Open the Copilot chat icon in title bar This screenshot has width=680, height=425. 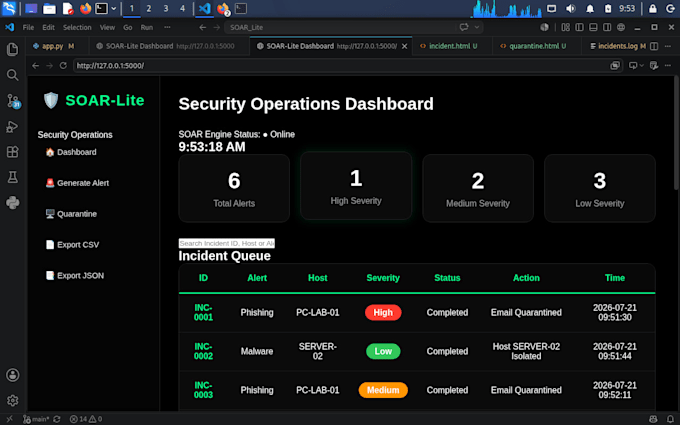[x=464, y=27]
